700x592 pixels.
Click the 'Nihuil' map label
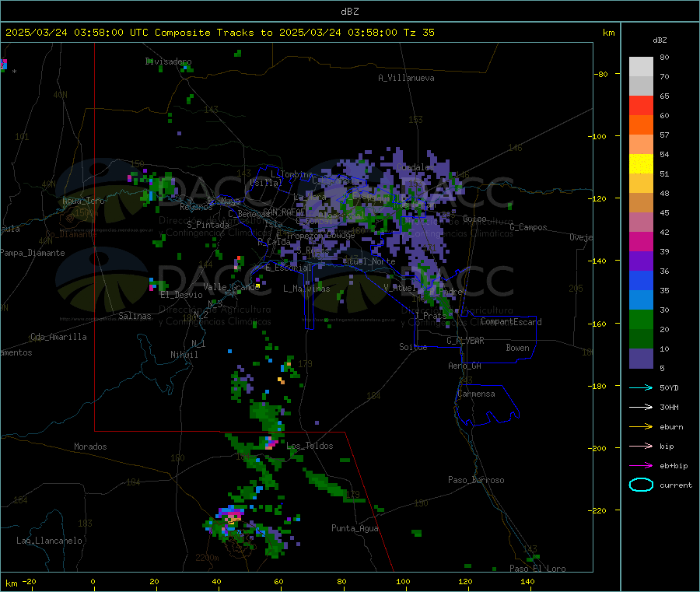[x=184, y=355]
